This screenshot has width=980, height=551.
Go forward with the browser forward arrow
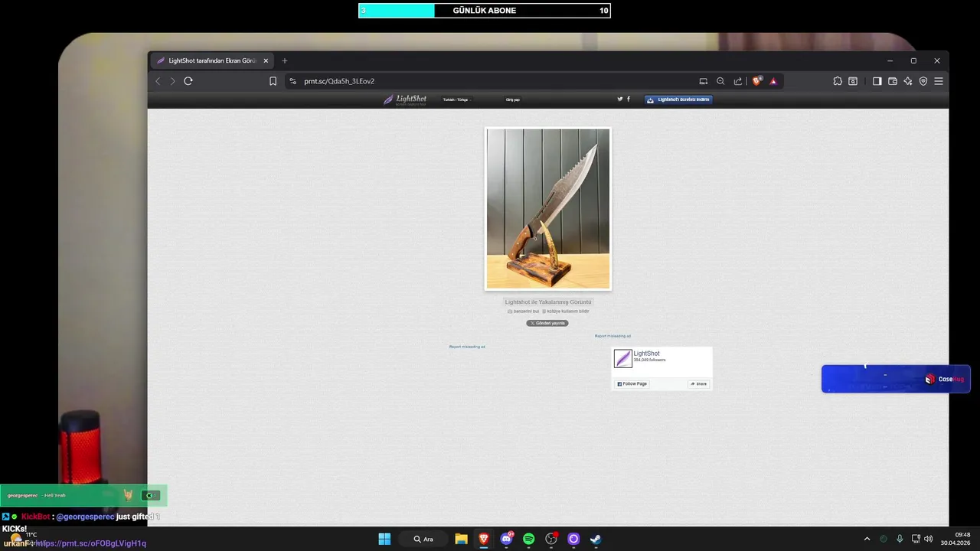click(172, 81)
